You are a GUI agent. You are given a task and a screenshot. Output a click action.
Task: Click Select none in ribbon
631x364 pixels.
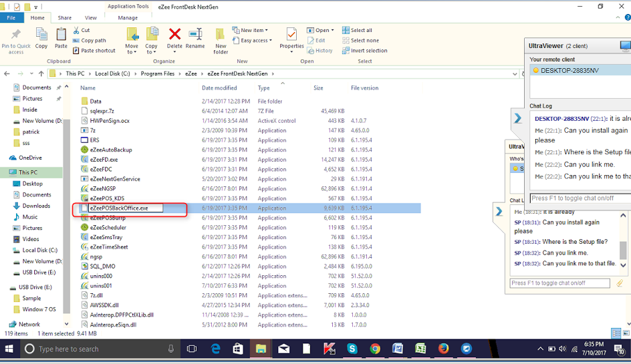point(360,40)
